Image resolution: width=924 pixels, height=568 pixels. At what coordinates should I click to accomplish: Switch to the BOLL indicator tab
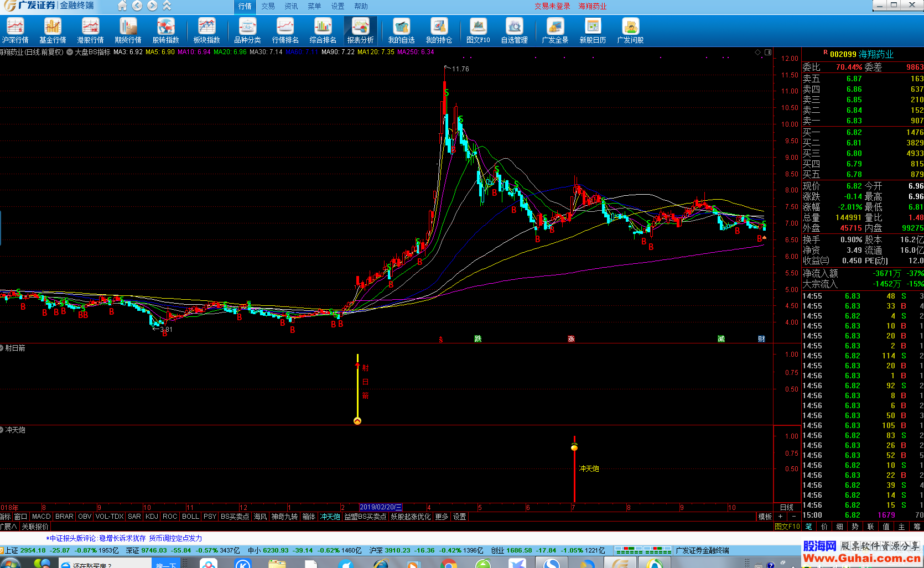(190, 517)
